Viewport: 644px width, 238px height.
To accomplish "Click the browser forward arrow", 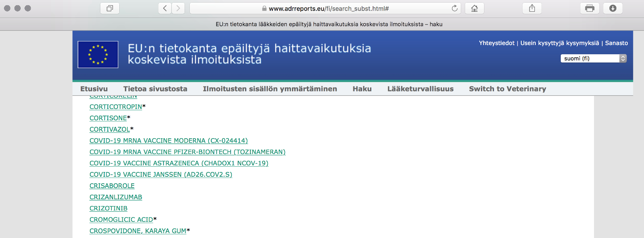I will (178, 8).
